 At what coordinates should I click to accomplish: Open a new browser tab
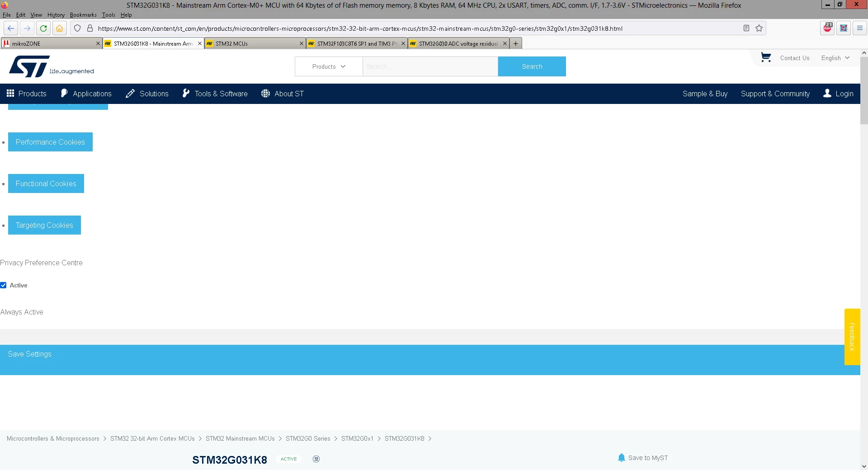click(515, 43)
